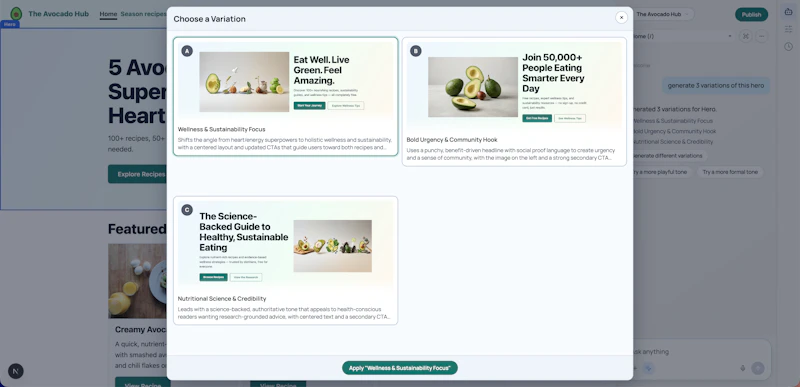Viewport: 800px width, 387px height.
Task: Open the AI assistant panel icon
Action: (x=788, y=13)
